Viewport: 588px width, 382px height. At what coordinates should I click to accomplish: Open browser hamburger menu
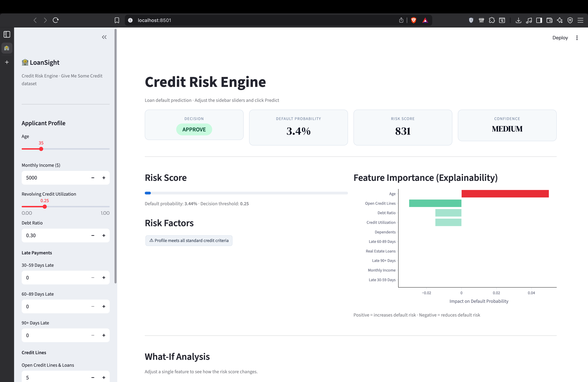coord(580,20)
